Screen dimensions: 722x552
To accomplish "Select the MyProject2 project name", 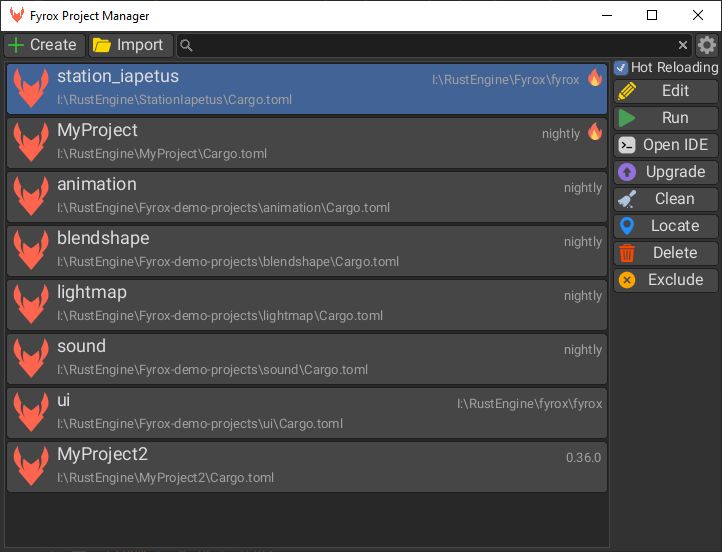I will coord(102,454).
